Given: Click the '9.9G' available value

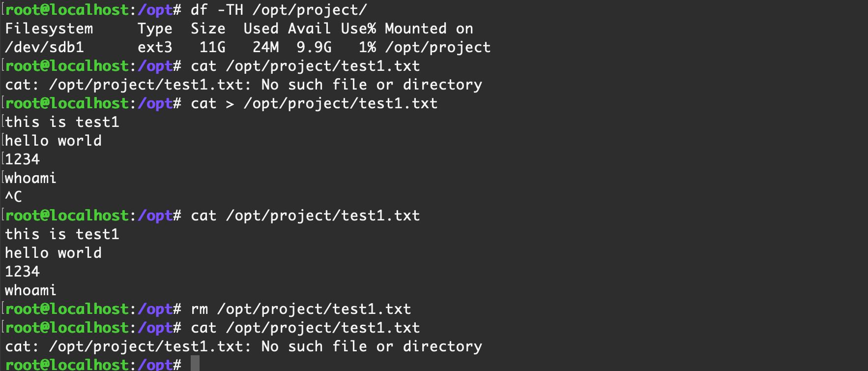Looking at the screenshot, I should [314, 47].
